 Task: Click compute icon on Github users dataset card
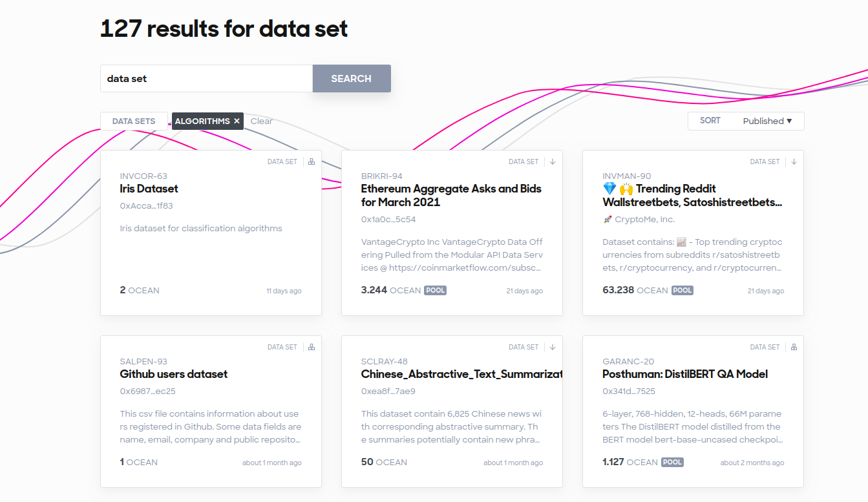click(x=312, y=347)
